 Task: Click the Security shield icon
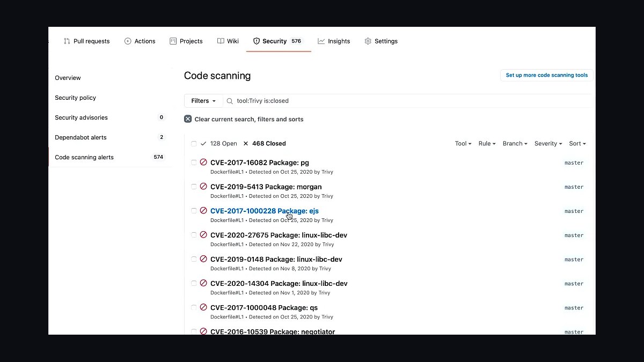[257, 41]
